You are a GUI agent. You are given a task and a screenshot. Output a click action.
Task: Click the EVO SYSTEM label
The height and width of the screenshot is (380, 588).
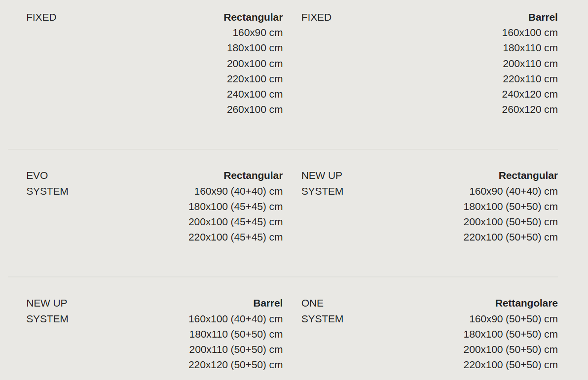click(47, 183)
